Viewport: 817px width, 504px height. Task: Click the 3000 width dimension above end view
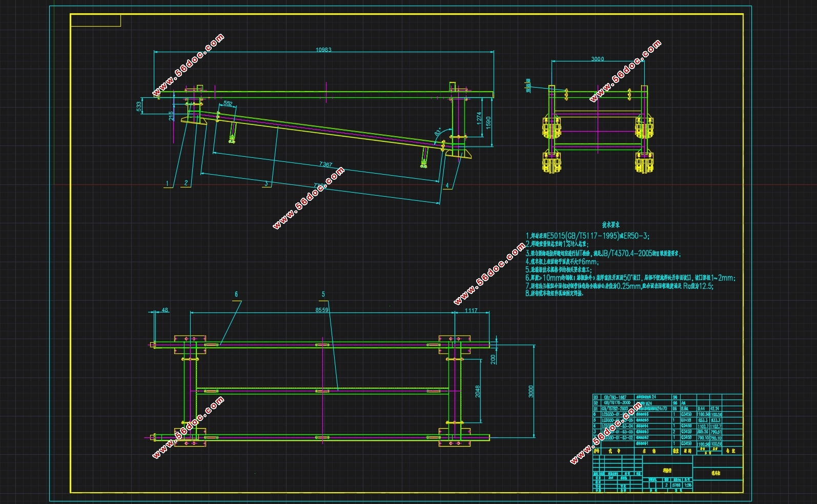point(598,59)
